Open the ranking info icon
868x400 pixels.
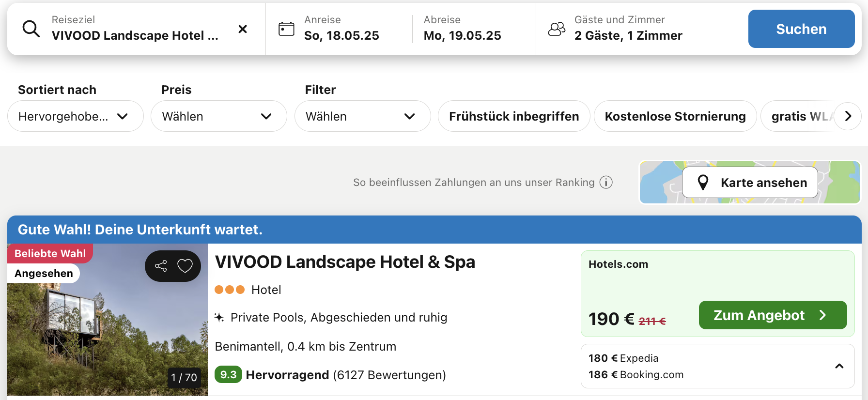(x=606, y=183)
